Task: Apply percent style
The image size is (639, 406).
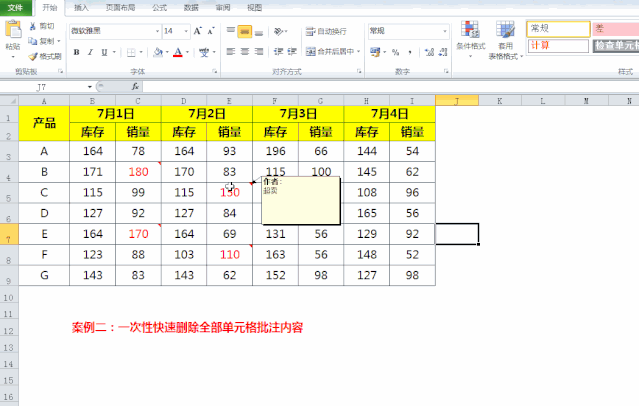Action: click(x=395, y=52)
